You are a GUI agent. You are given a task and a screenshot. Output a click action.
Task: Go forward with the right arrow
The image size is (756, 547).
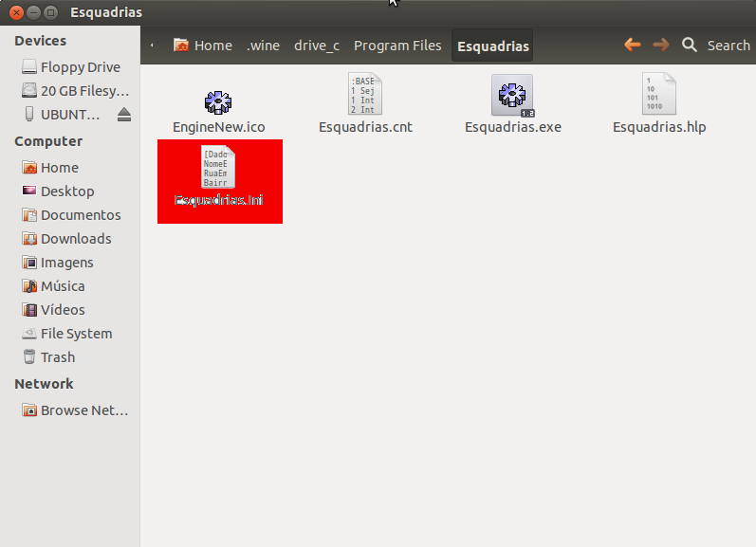[661, 46]
